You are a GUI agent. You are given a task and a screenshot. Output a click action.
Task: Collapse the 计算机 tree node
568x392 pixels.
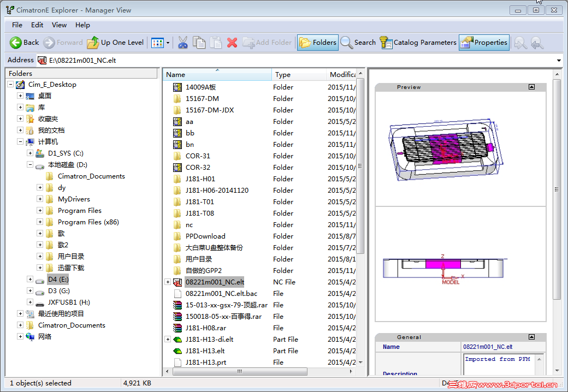[x=20, y=141]
